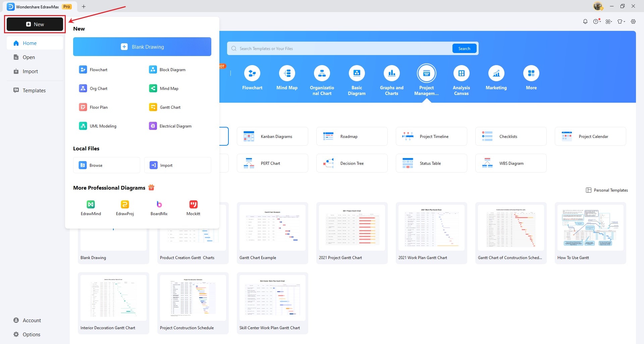This screenshot has height=344, width=644.
Task: Click the New button in sidebar
Action: tap(35, 24)
